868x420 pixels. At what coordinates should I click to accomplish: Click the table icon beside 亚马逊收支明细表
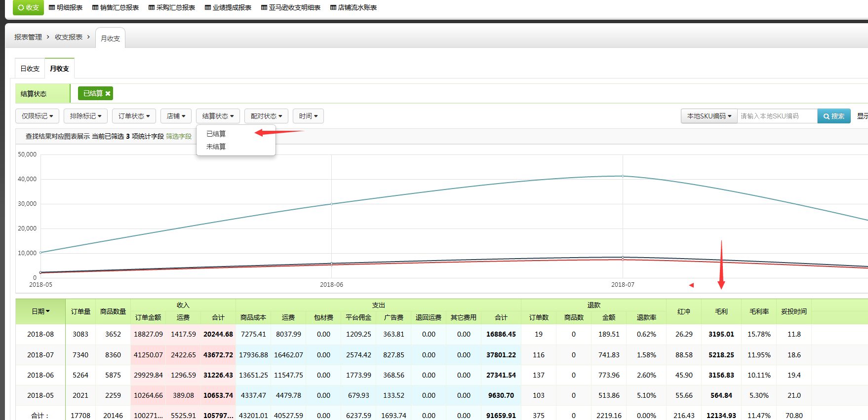(x=264, y=7)
